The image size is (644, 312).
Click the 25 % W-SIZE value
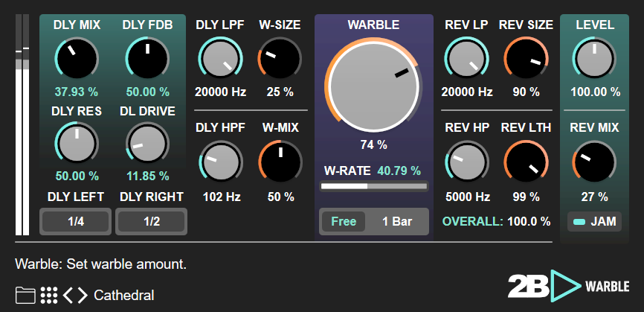(280, 92)
